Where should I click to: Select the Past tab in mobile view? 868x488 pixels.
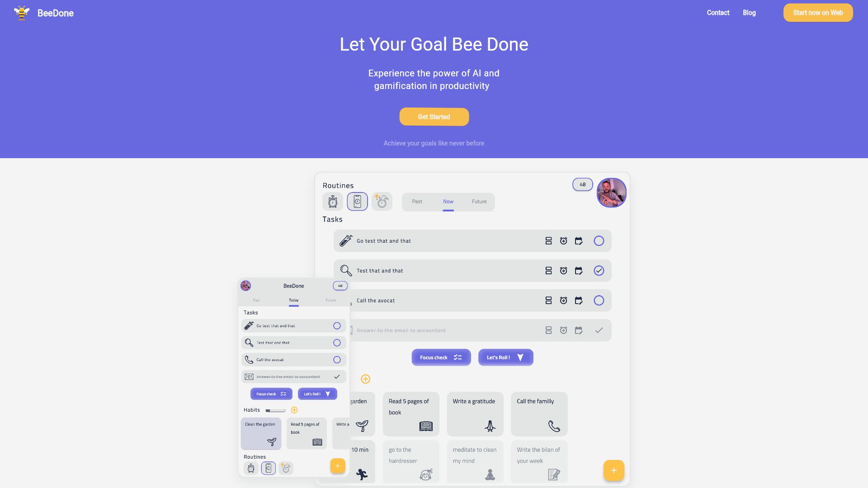[x=256, y=299]
